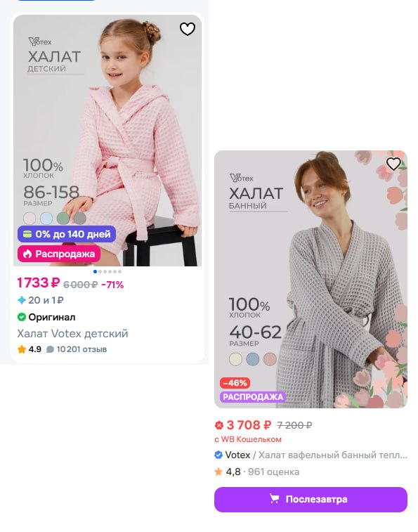Open Votex brand link on bath robe
Screen dimensions: 418x532
click(237, 455)
